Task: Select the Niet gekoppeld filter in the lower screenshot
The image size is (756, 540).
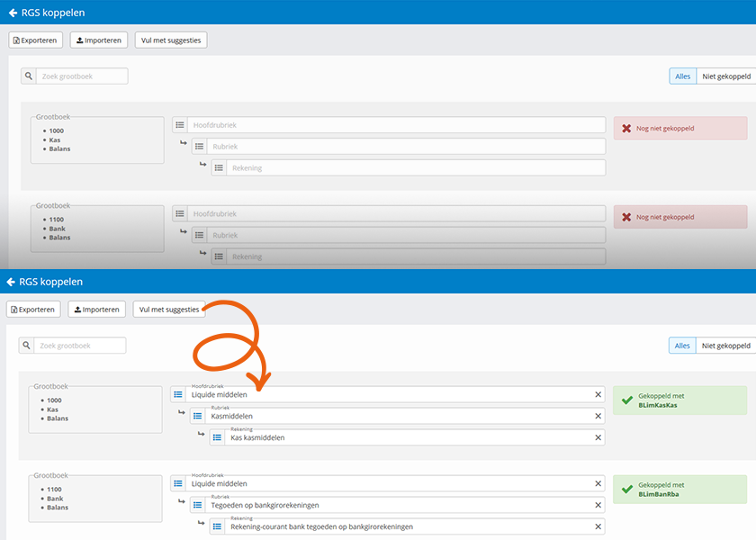Action: click(725, 346)
